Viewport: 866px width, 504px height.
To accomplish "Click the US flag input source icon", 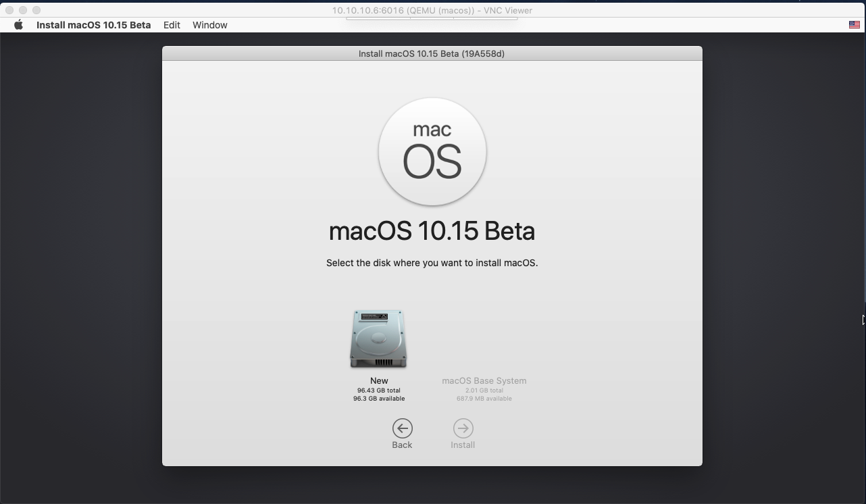I will pos(855,25).
